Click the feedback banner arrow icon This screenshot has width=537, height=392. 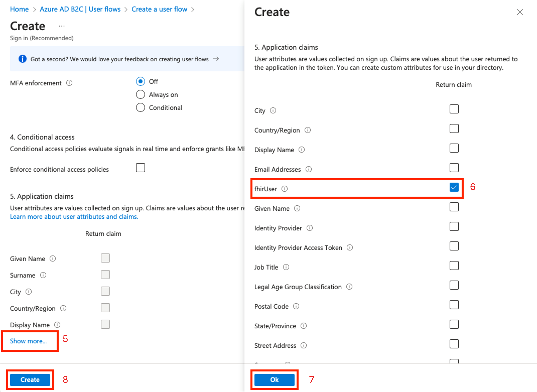coord(216,59)
